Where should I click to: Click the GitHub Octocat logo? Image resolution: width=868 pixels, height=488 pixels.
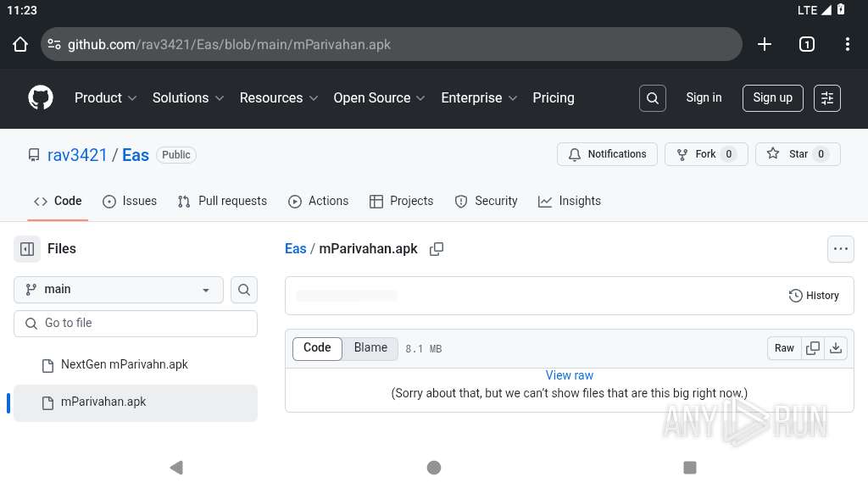click(41, 98)
